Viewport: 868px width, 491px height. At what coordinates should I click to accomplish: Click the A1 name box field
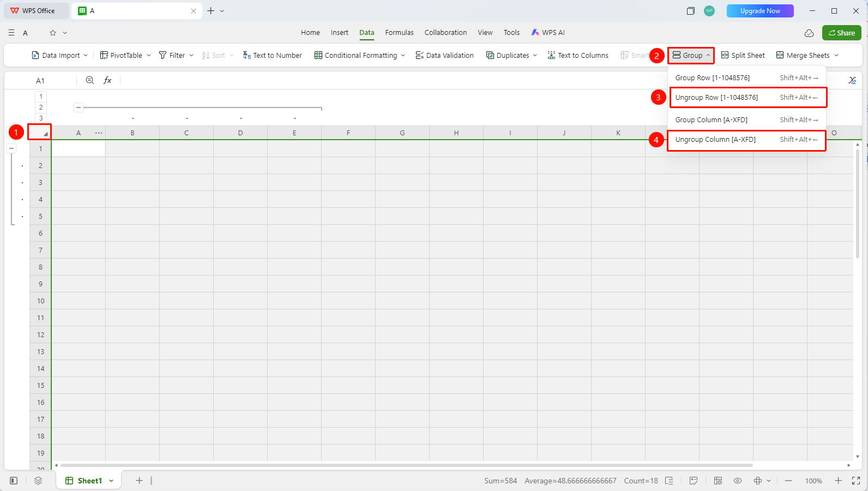40,81
